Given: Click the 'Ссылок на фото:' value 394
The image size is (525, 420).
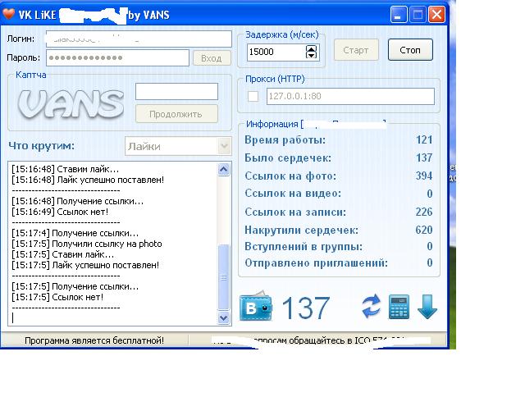Looking at the screenshot, I should (424, 176).
